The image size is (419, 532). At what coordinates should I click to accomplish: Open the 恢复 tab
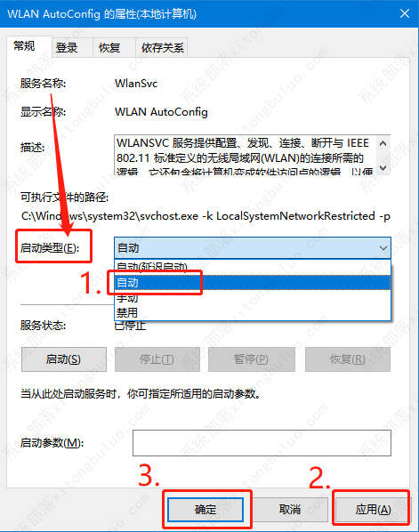click(x=109, y=47)
